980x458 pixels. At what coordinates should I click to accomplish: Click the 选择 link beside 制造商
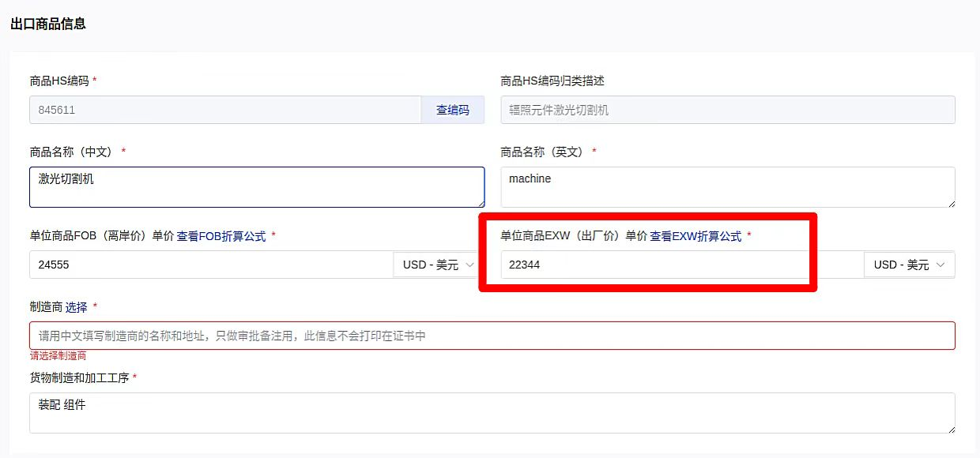click(77, 306)
